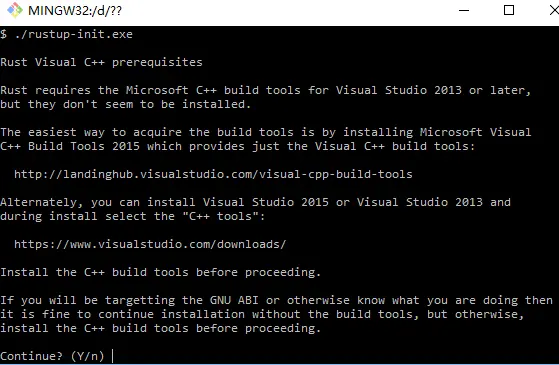Click the Rust Visual C++ prerequisites heading
This screenshot has height=365, width=559.
pyautogui.click(x=101, y=62)
